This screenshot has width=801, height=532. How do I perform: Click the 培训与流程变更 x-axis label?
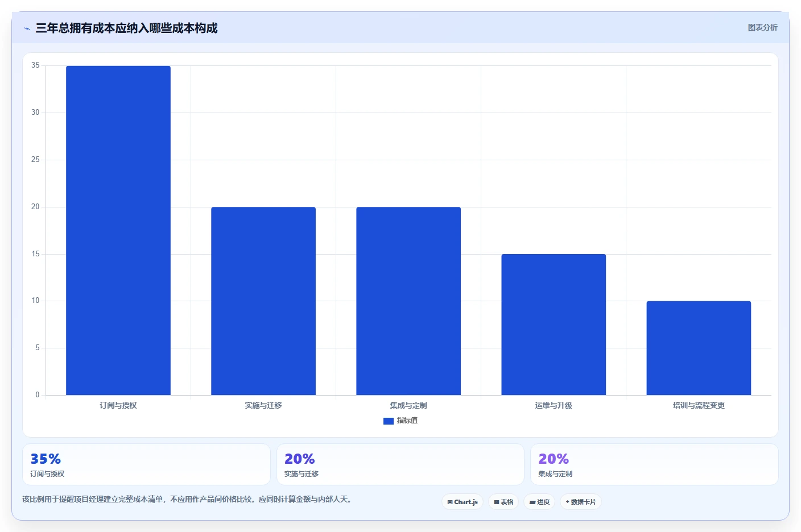point(699,405)
